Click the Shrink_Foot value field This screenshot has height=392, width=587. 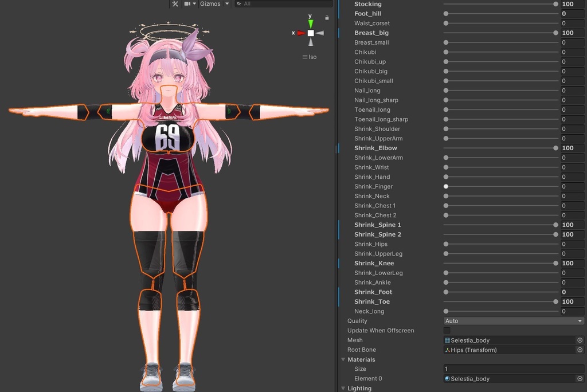click(x=572, y=292)
